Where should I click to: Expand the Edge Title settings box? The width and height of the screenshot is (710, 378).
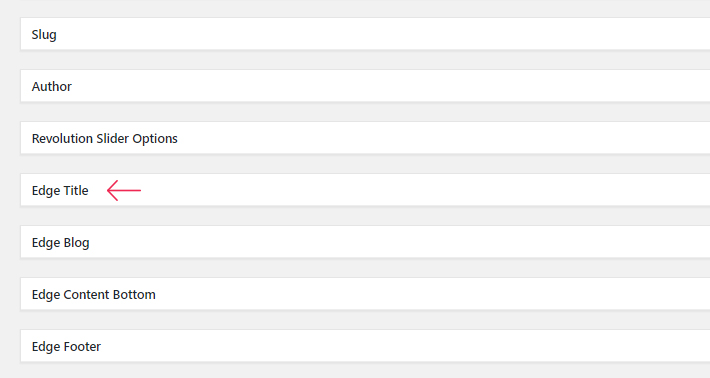point(365,190)
